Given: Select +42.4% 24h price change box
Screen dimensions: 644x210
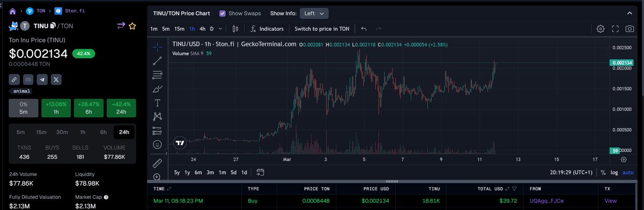Looking at the screenshot, I should [x=121, y=108].
